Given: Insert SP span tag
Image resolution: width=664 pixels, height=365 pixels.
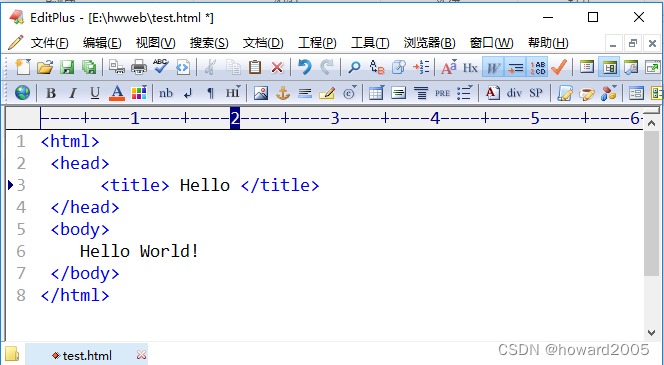Looking at the screenshot, I should (x=536, y=93).
